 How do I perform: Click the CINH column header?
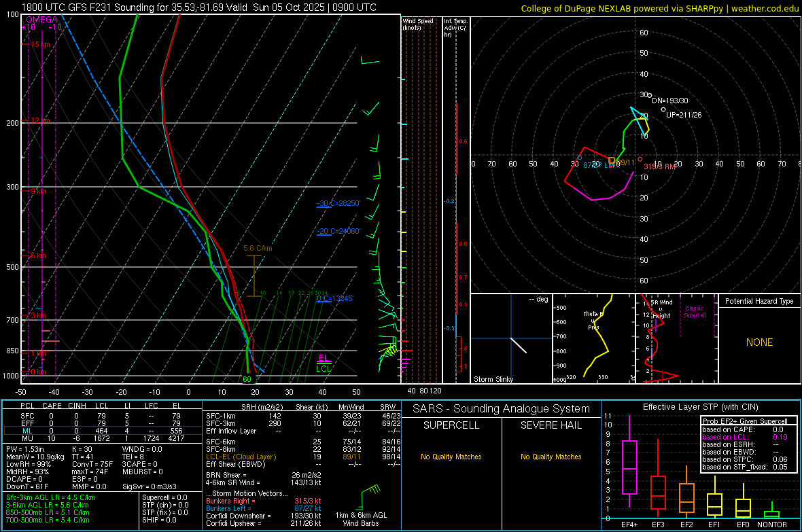click(x=77, y=406)
